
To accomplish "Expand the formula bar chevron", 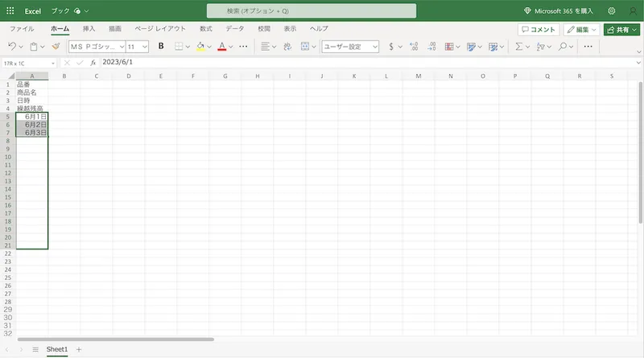I will (x=638, y=63).
